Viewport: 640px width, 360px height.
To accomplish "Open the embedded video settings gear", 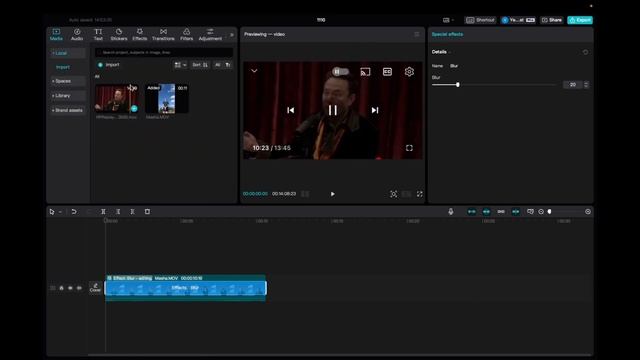I will point(409,72).
